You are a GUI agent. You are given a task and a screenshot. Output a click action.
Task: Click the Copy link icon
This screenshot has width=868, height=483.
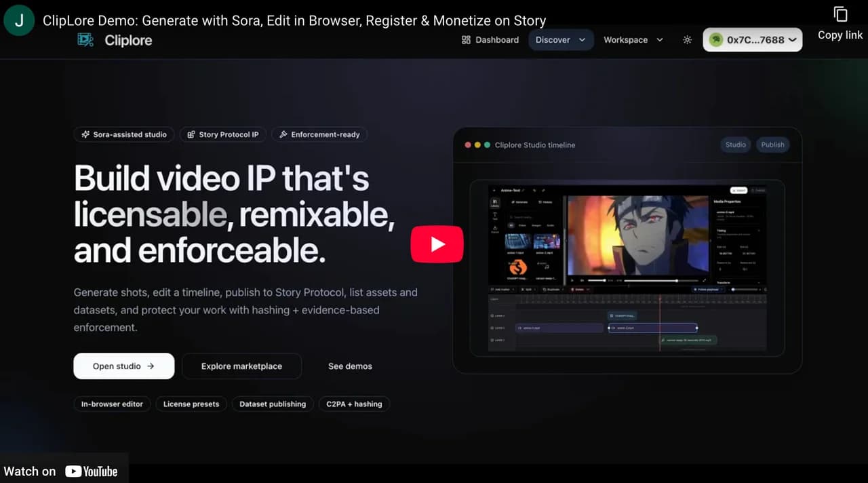[840, 14]
